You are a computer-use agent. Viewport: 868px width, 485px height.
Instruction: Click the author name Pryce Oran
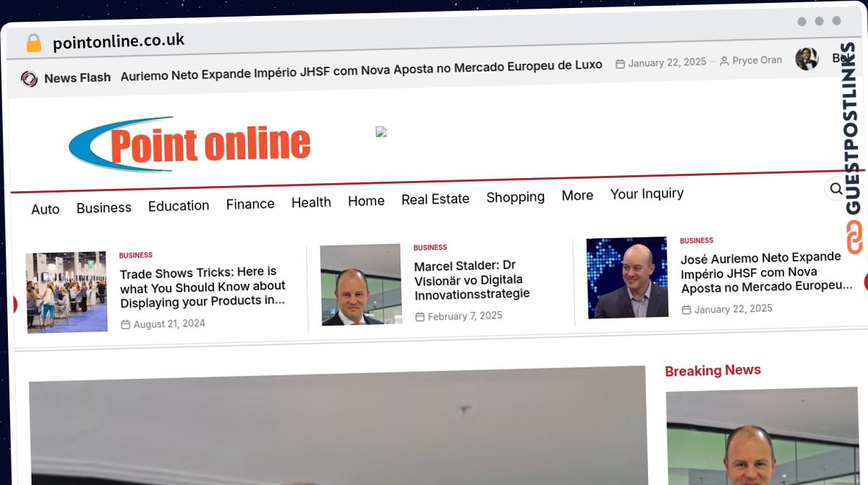coord(757,60)
